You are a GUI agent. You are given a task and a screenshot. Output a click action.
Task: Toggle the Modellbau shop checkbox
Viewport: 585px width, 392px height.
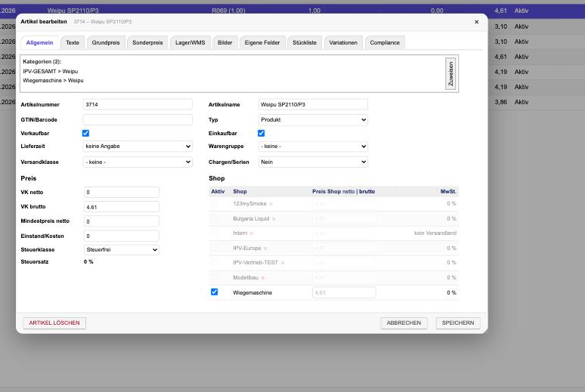[x=215, y=276]
